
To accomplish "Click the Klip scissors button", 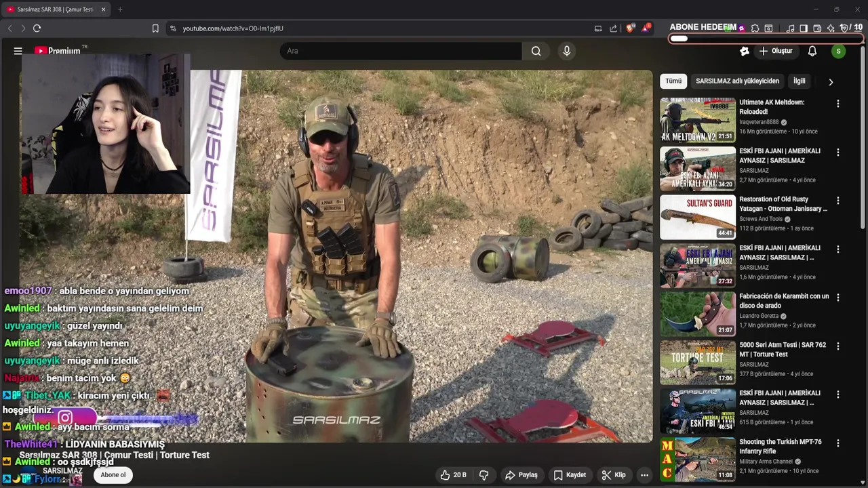I will coord(614,475).
